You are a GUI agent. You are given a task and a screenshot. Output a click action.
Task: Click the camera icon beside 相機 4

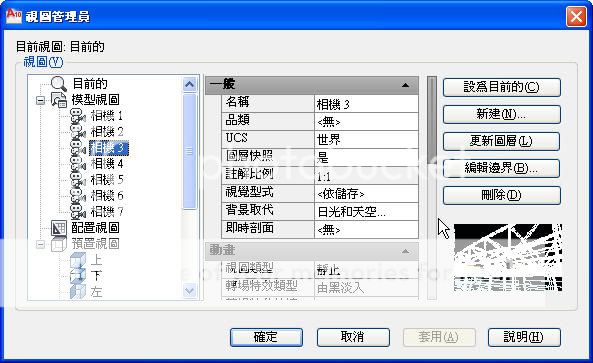78,164
